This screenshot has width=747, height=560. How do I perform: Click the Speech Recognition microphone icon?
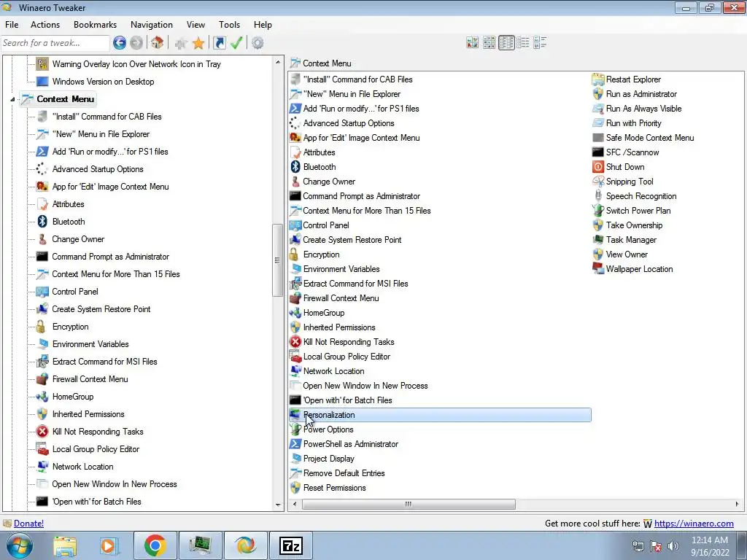pyautogui.click(x=598, y=195)
